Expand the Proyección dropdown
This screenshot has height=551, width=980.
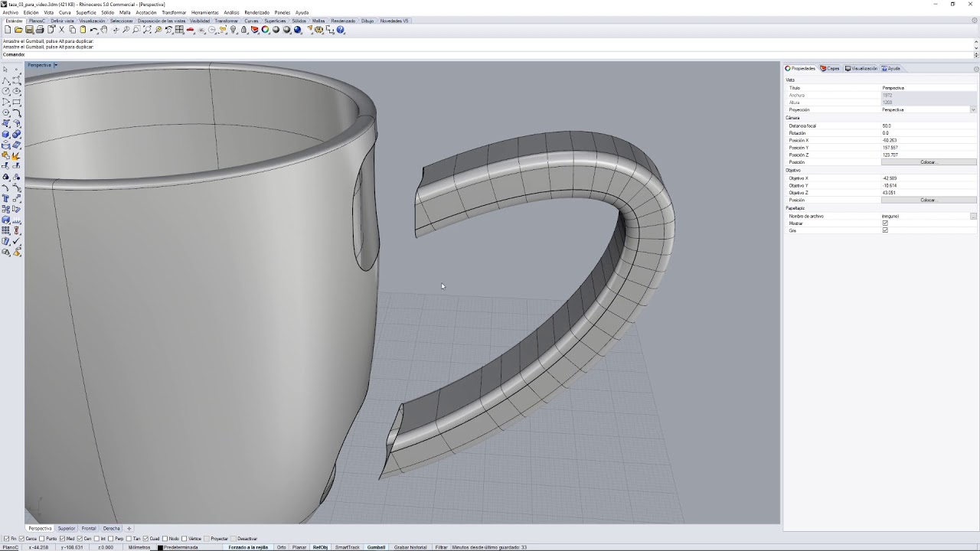(973, 109)
